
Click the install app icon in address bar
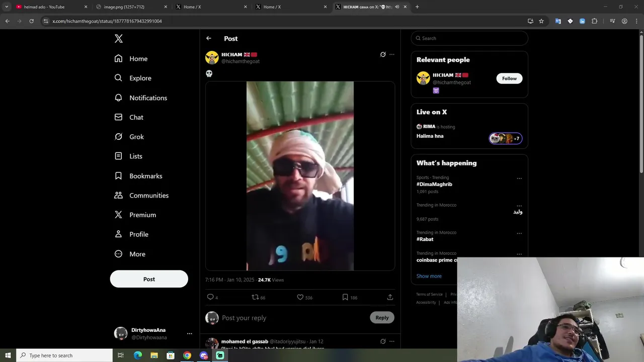pyautogui.click(x=530, y=21)
